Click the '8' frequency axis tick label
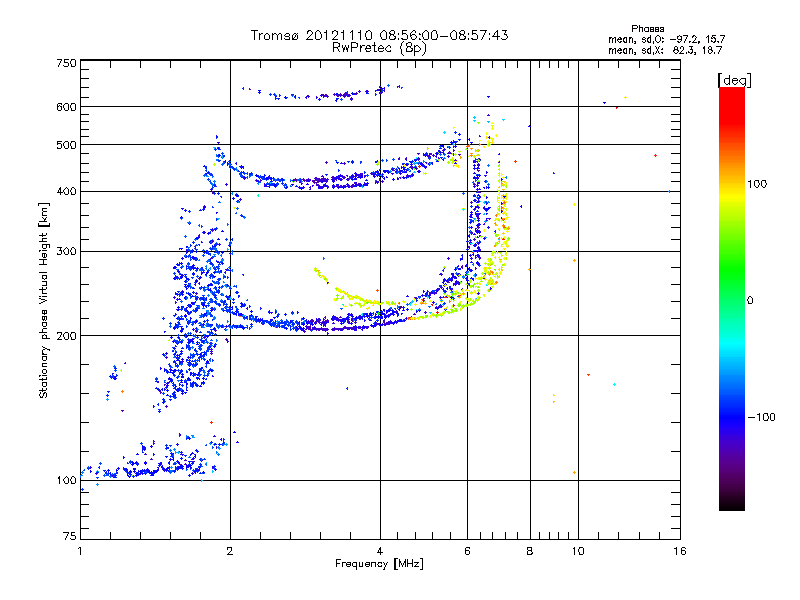The width and height of the screenshot is (800, 600). [530, 551]
